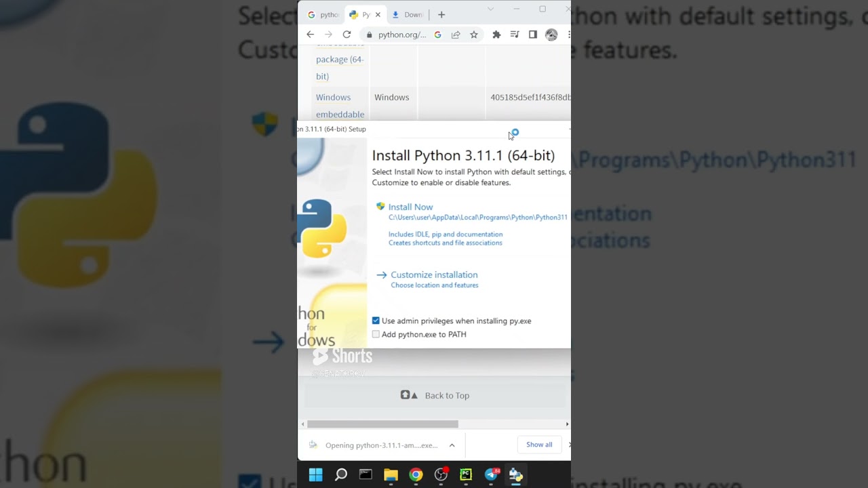Image resolution: width=868 pixels, height=488 pixels.
Task: Click the python-3.11.1 download item
Action: pos(381,445)
